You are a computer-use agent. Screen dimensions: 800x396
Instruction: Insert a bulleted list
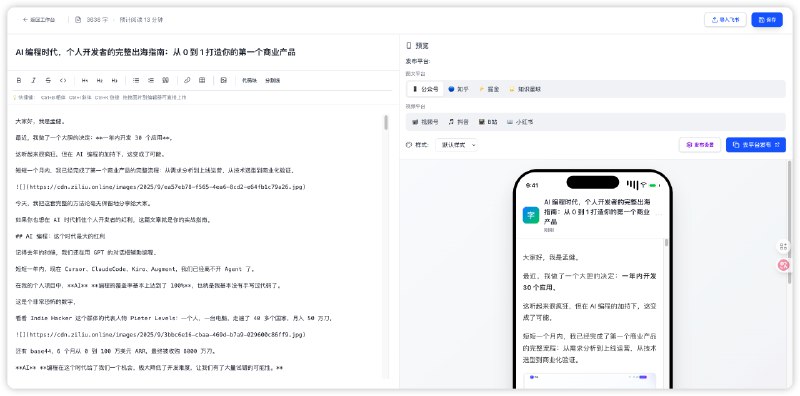pos(136,81)
